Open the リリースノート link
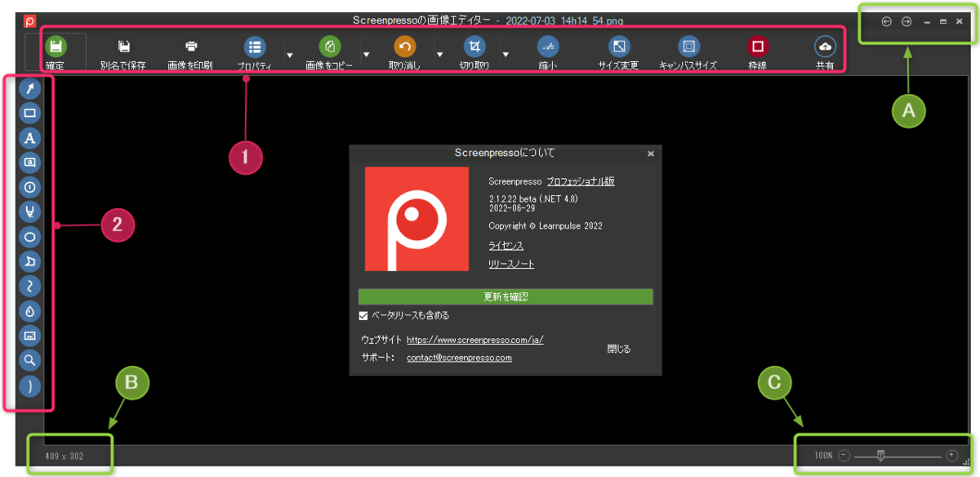 coord(511,264)
